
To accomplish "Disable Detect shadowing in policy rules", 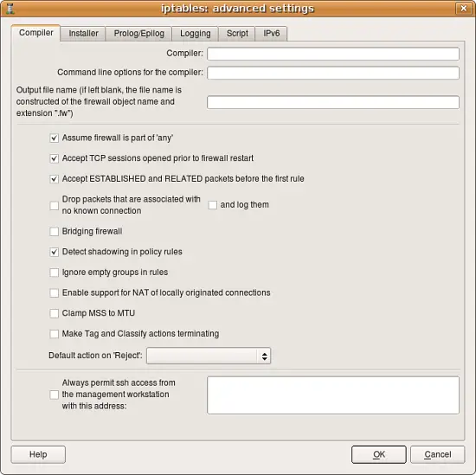I will tap(54, 252).
